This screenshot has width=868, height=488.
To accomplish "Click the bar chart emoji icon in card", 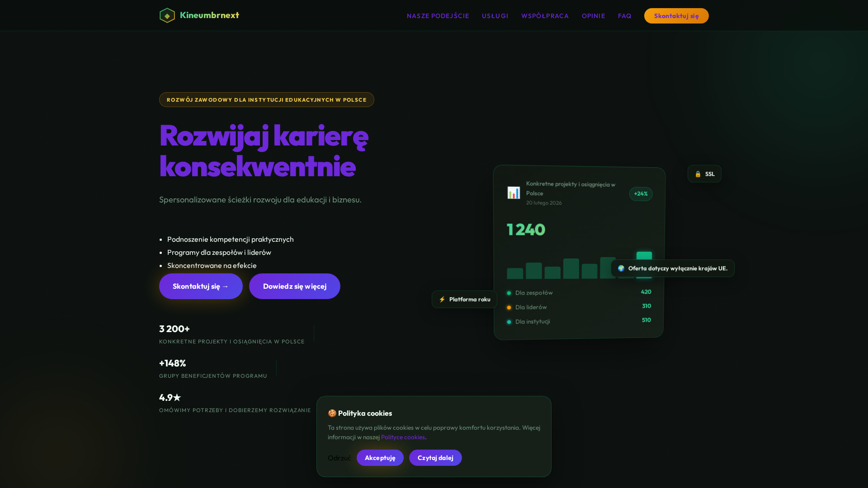I will click(514, 193).
